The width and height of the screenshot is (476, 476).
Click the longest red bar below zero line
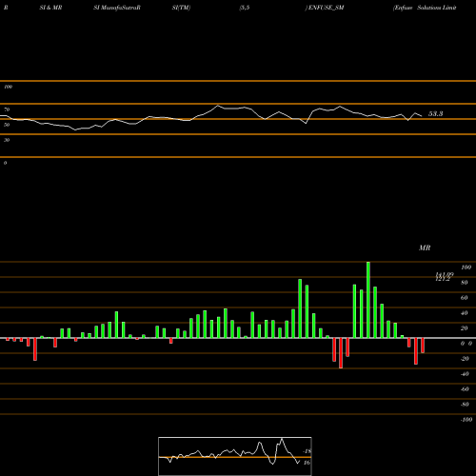point(341,353)
